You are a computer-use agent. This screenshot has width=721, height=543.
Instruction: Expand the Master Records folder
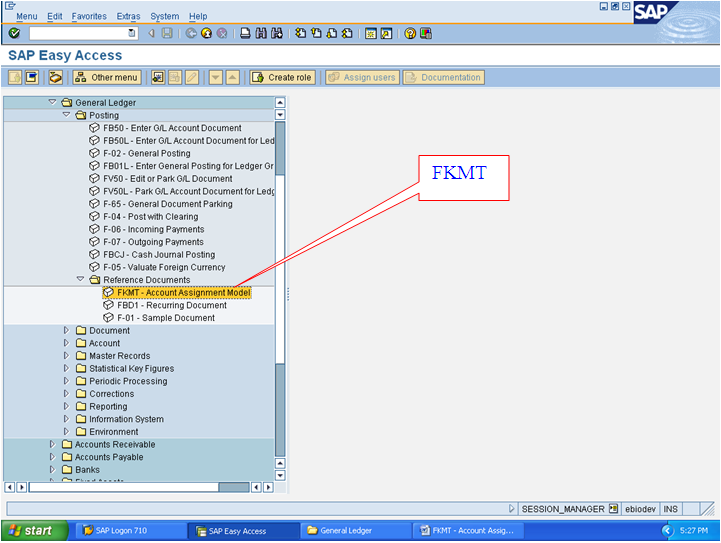[x=66, y=355]
